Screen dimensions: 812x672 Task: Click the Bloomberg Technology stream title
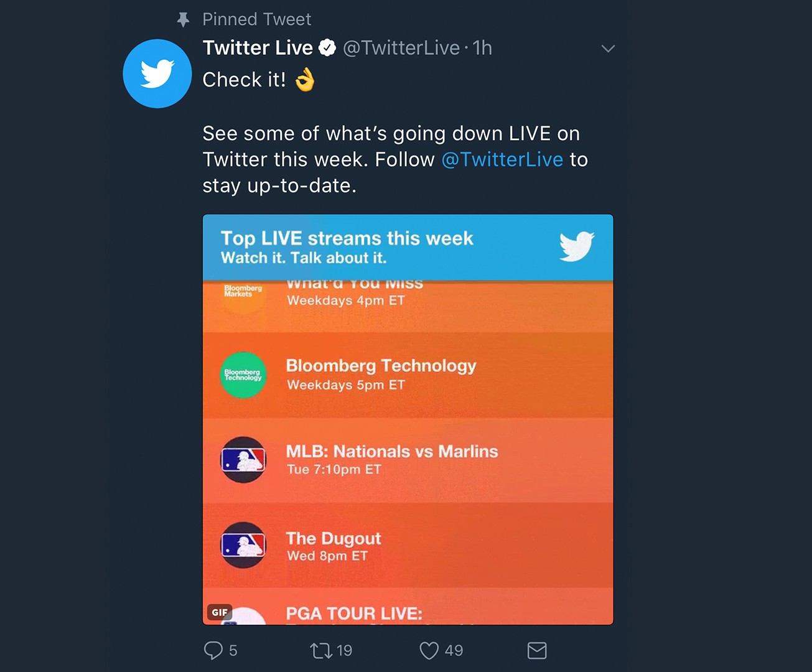coord(381,365)
